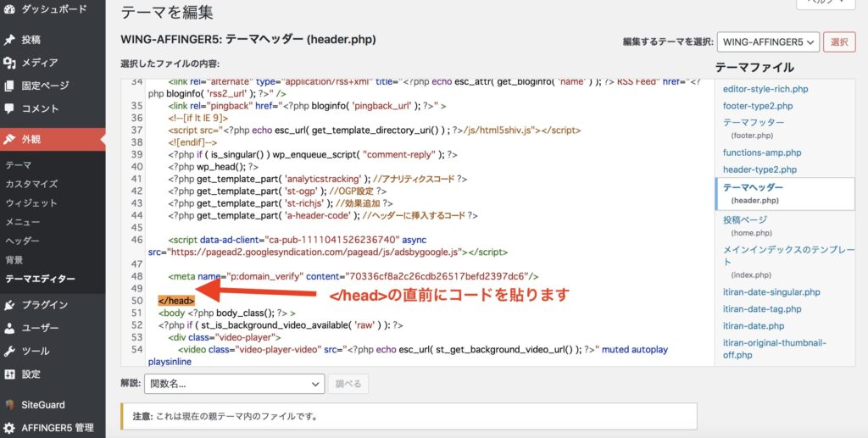Click the 'a-header-code' template part line
The height and width of the screenshot is (438, 868).
click(323, 215)
